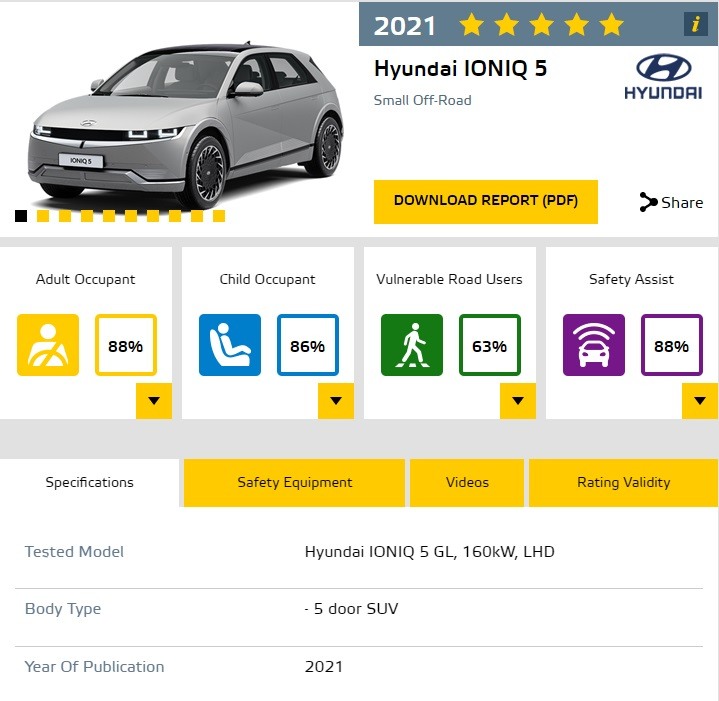
Task: Click the green pedestrian crossing icon
Action: pyautogui.click(x=412, y=345)
